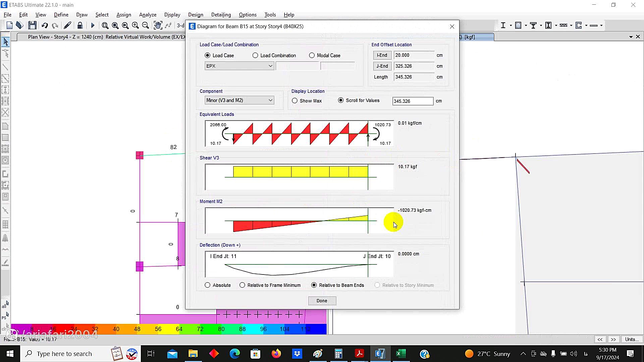Click the Composite Beam Design icon
644x362 pixels.
[533, 25]
